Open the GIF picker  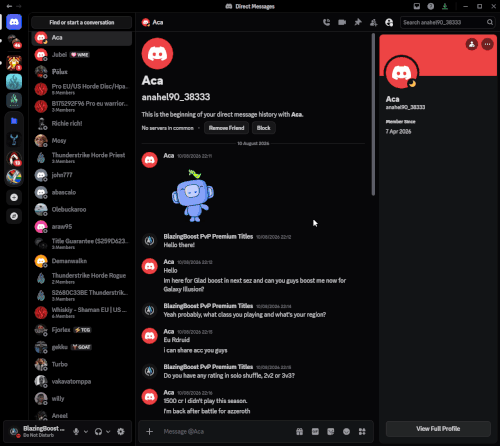(x=315, y=431)
